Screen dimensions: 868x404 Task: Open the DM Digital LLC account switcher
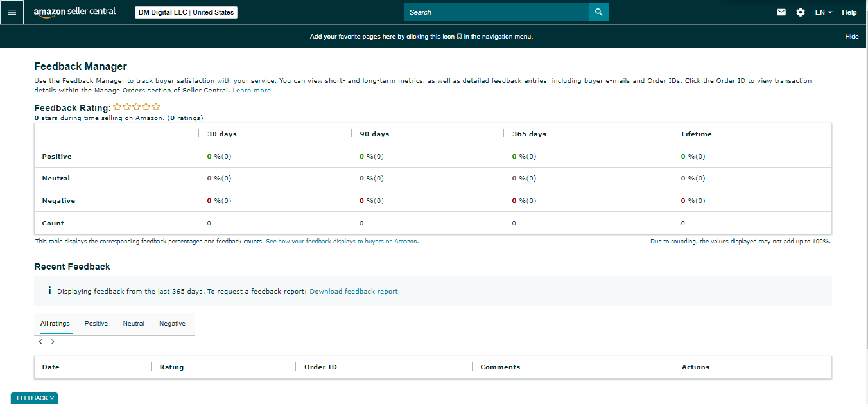click(186, 12)
